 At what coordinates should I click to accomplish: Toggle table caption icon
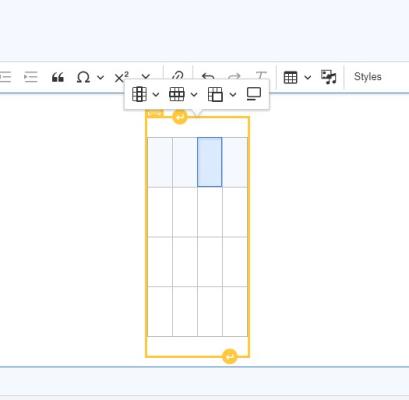click(254, 94)
